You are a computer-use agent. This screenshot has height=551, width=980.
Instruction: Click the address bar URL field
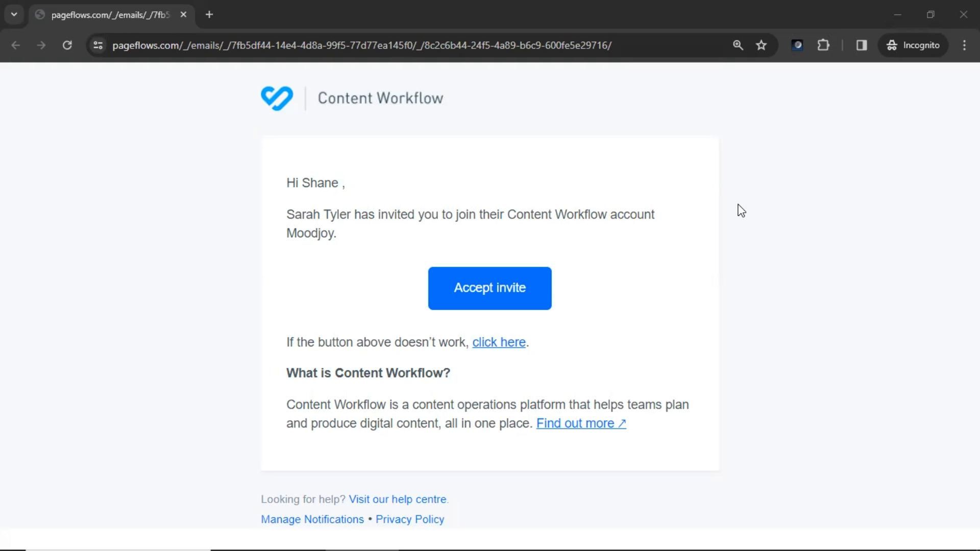click(x=361, y=45)
